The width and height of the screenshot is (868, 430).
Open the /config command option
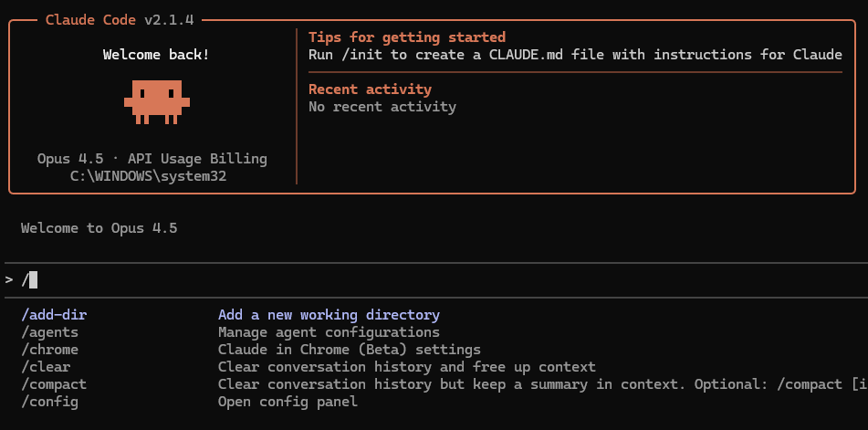[49, 402]
